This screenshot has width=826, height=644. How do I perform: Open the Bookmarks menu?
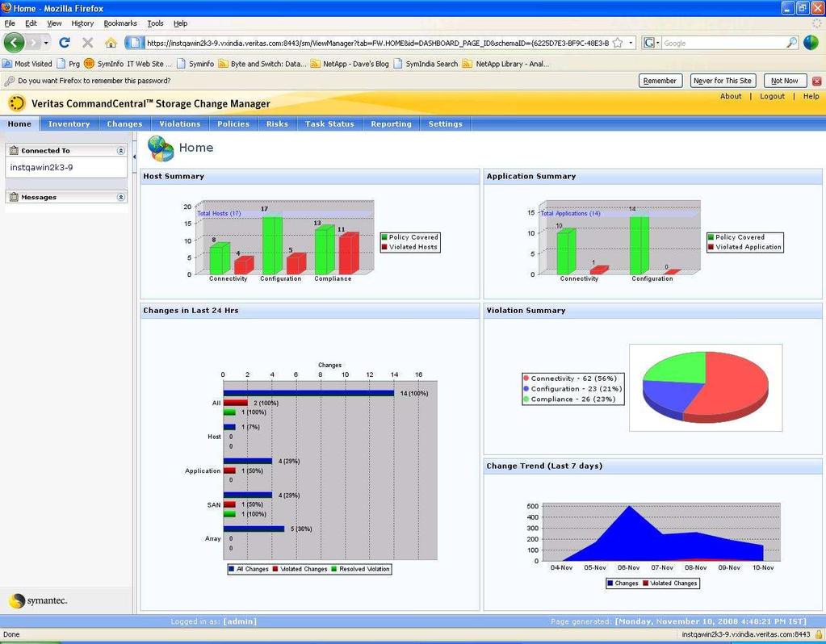coord(120,23)
